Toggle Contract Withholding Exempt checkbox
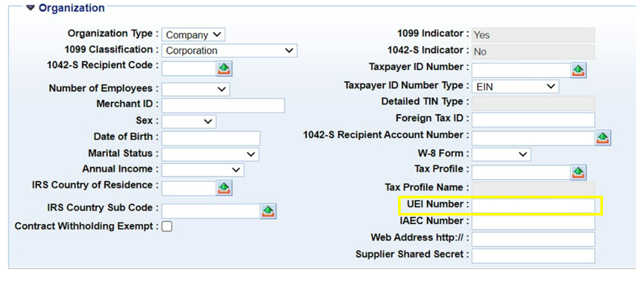Image resolution: width=644 pixels, height=281 pixels. [167, 226]
